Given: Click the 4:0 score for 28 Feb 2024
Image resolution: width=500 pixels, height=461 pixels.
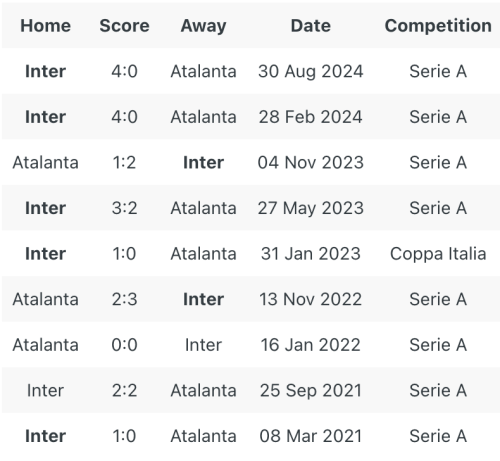Looking at the screenshot, I should pyautogui.click(x=124, y=117).
